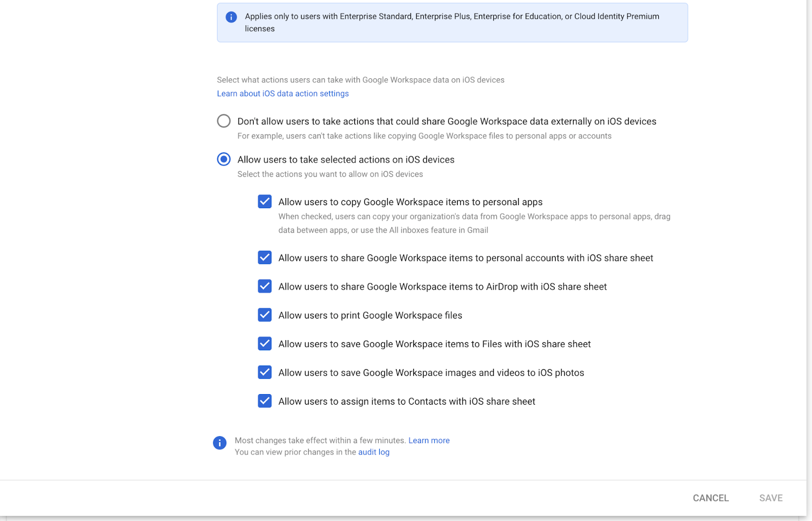Screen dimensions: 812x521
Task: Select 'Don't allow users to take actions' radio button
Action: pos(224,121)
